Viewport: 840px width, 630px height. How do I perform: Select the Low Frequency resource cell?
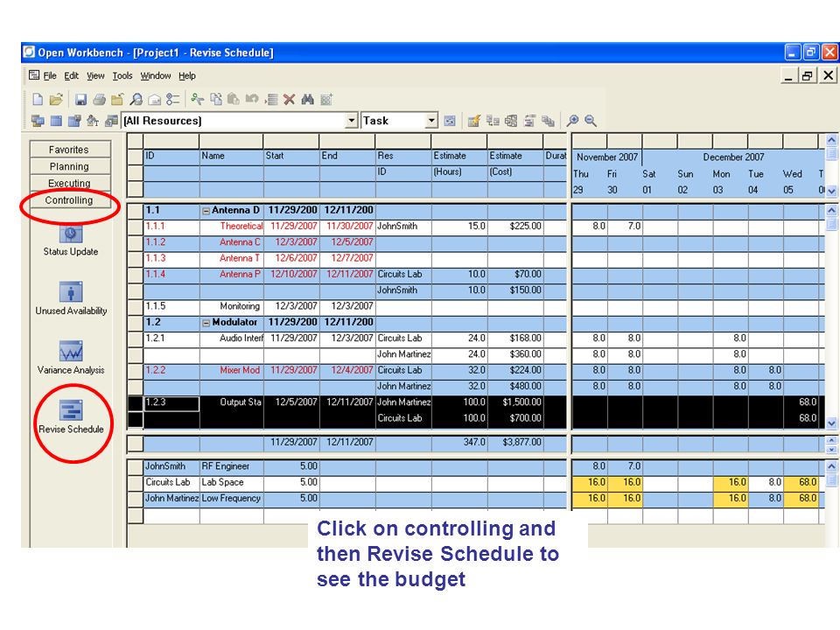click(231, 498)
